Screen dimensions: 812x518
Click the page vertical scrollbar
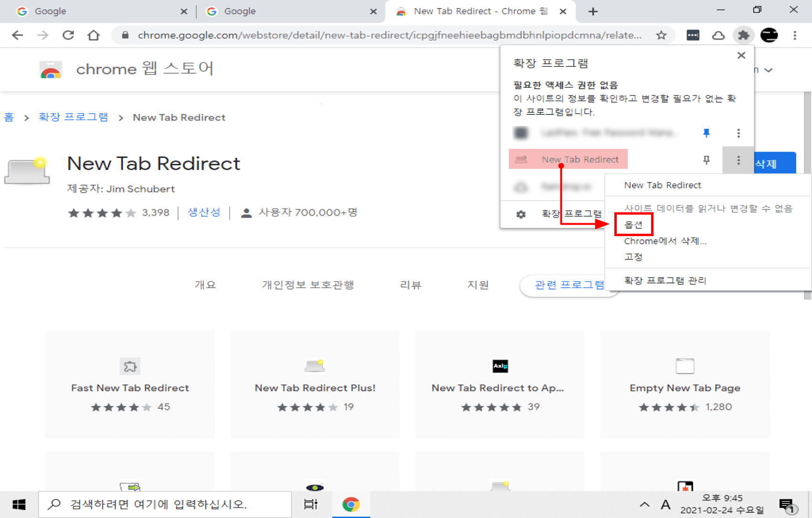(x=808, y=196)
